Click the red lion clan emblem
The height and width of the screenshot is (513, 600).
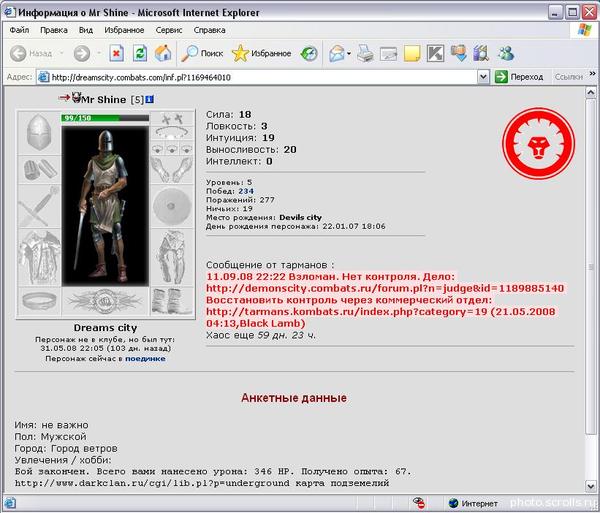coord(538,143)
